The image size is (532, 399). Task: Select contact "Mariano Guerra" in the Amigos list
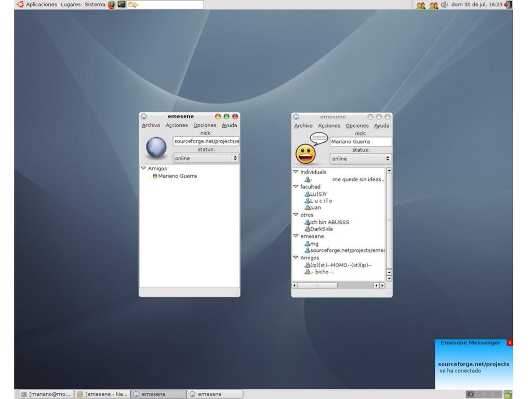[x=178, y=176]
